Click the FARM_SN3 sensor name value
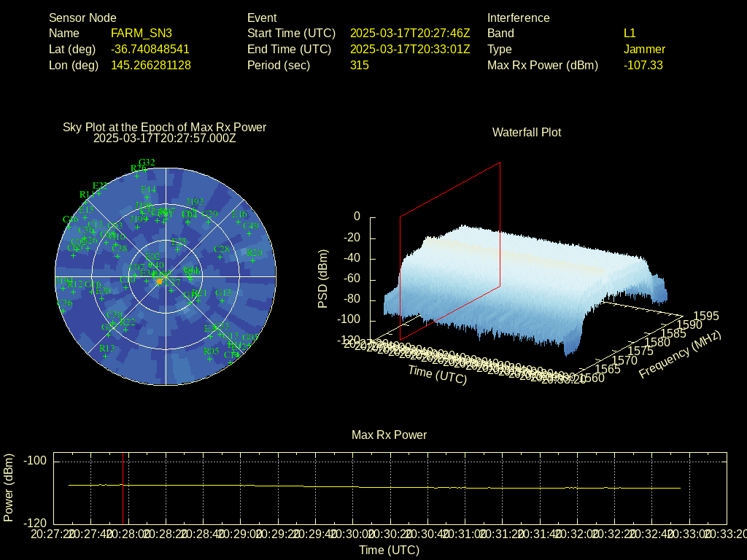The height and width of the screenshot is (560, 747). [142, 34]
